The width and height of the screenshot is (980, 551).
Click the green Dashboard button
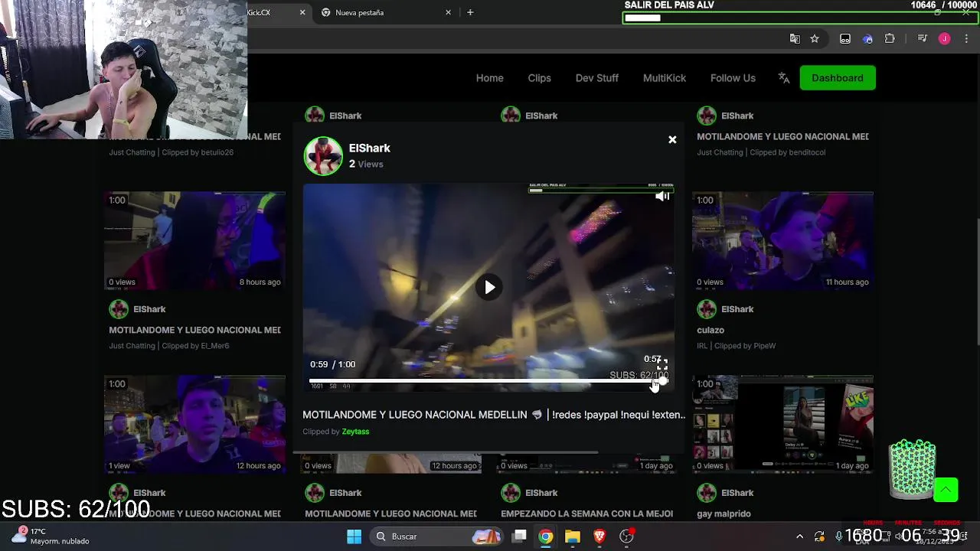838,78
